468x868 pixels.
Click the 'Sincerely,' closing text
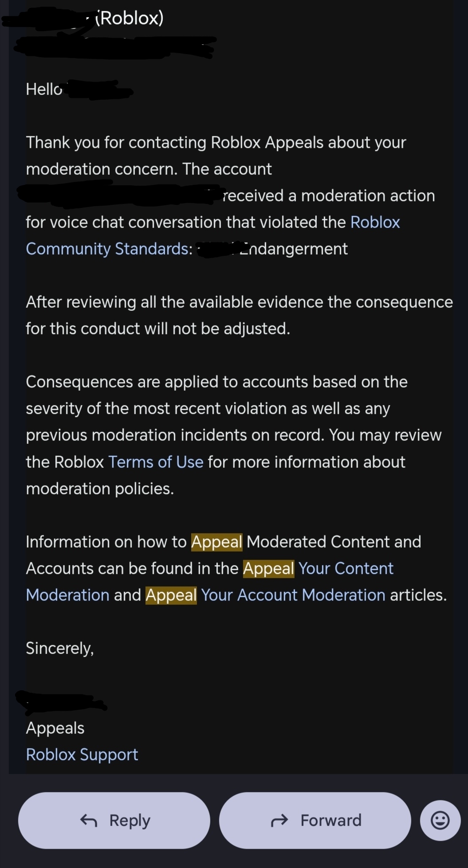coord(60,648)
